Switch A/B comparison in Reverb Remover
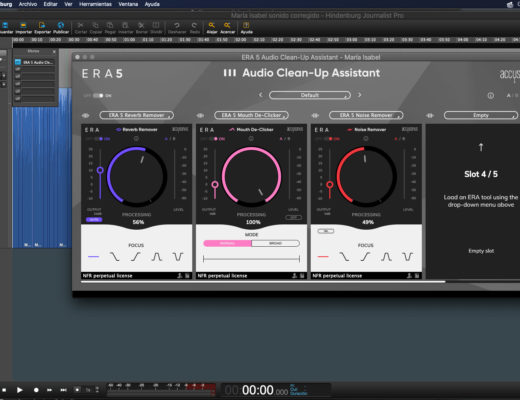Image resolution: width=520 pixels, height=400 pixels. click(170, 139)
